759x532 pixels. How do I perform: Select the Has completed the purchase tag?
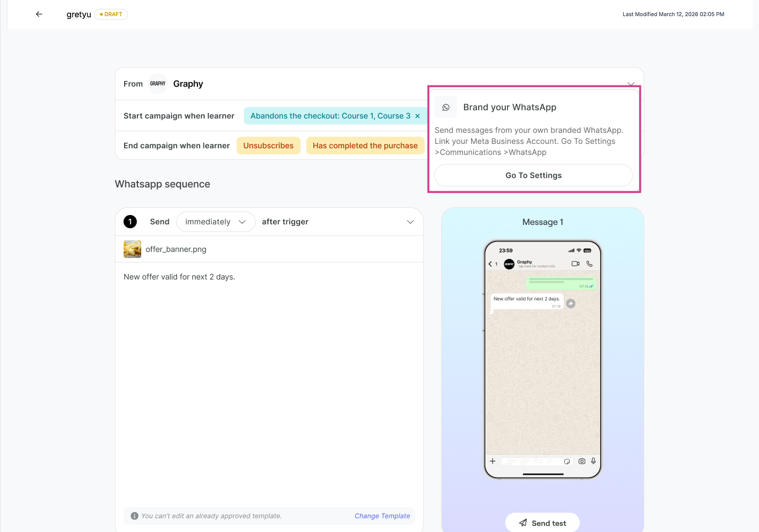[365, 146]
